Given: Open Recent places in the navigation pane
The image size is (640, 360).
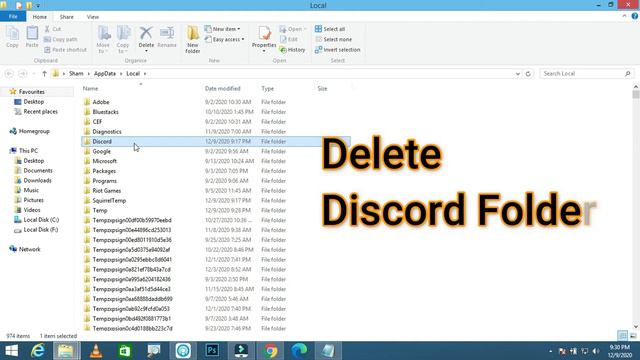Looking at the screenshot, I should 40,111.
